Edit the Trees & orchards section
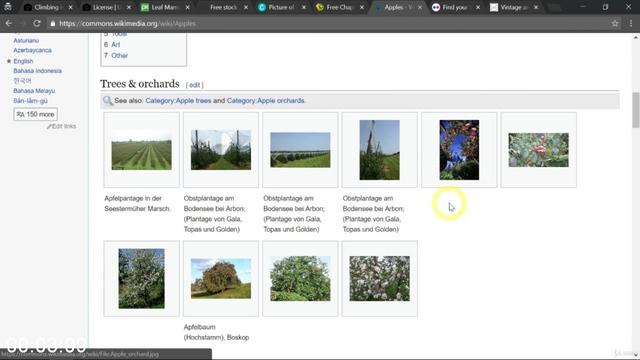Image resolution: width=640 pixels, height=360 pixels. (195, 85)
